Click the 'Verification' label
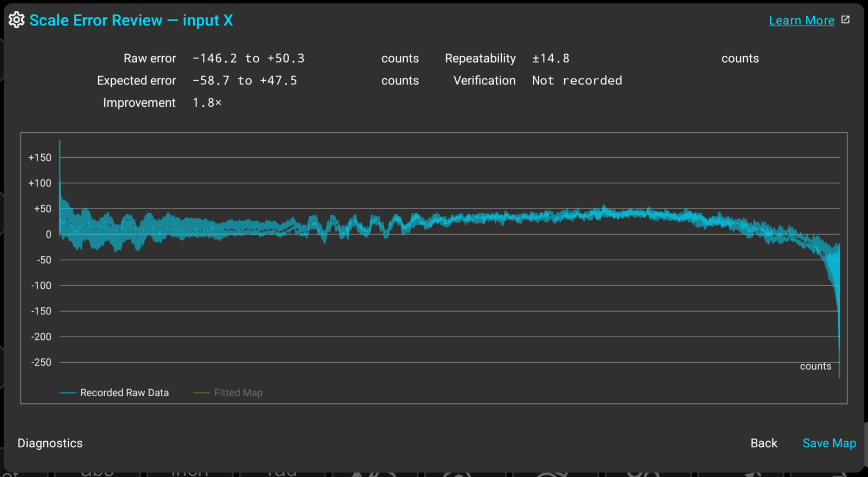Screen dimensions: 868x477 click(484, 81)
